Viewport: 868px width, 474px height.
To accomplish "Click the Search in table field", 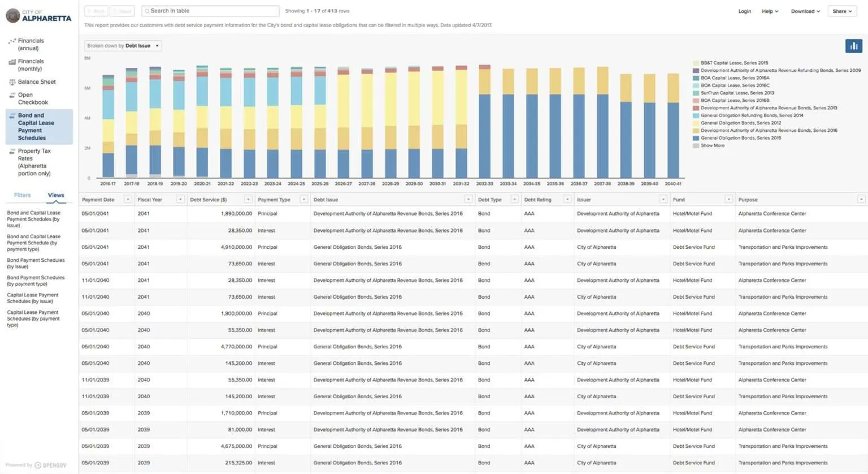I will pos(210,11).
